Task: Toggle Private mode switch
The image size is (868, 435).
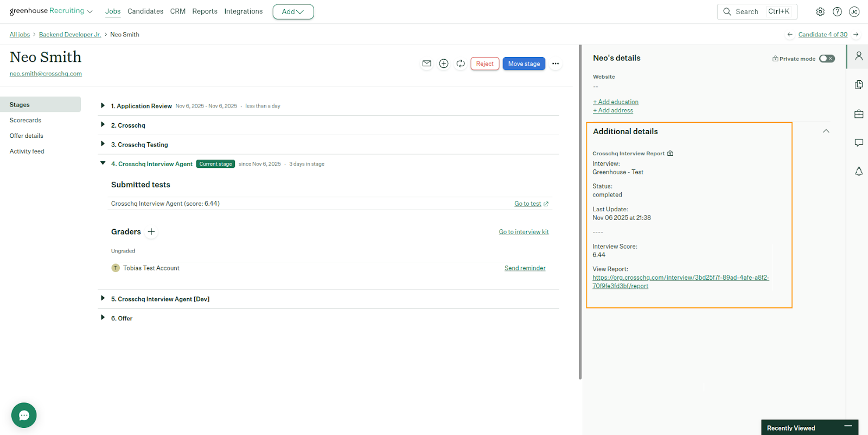Action: click(827, 59)
